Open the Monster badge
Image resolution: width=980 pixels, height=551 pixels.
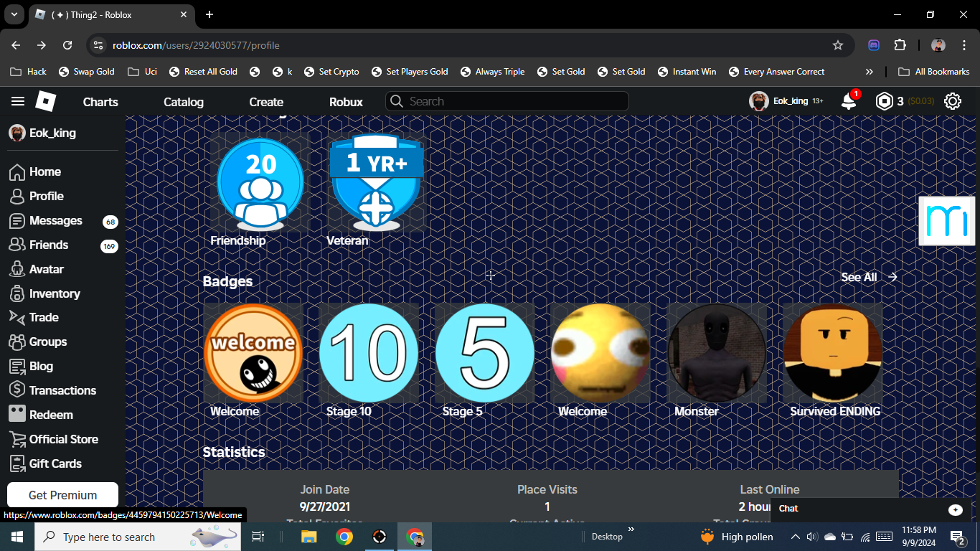[717, 353]
